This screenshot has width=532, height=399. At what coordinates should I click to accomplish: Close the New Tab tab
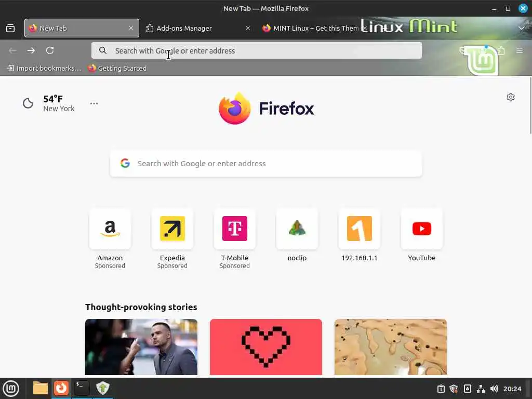(x=131, y=28)
